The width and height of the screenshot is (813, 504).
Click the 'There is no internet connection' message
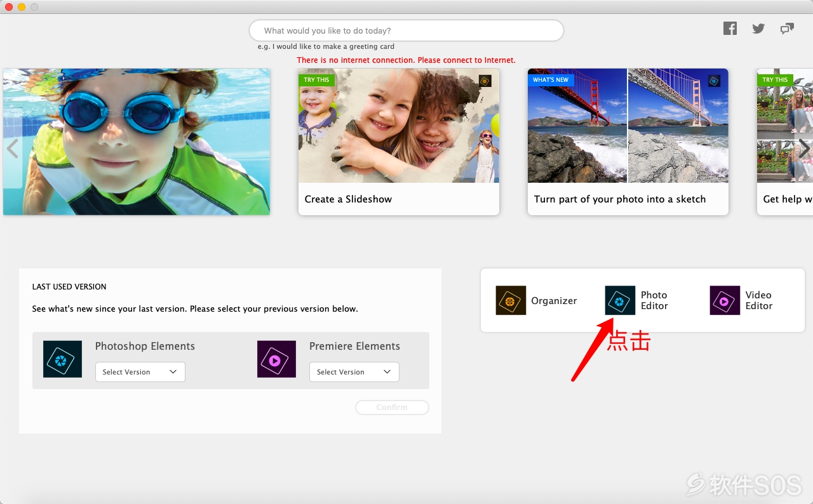(x=406, y=60)
